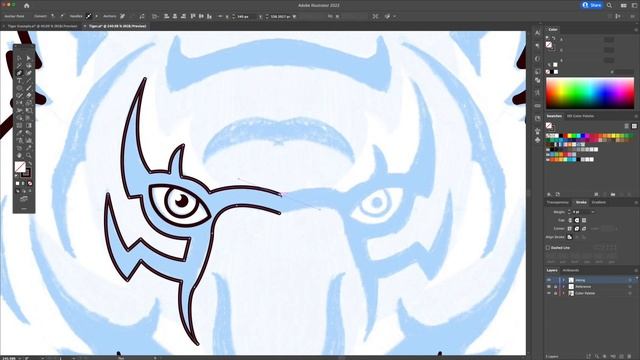
Task: Open the Layers panel options menu
Action: click(636, 270)
